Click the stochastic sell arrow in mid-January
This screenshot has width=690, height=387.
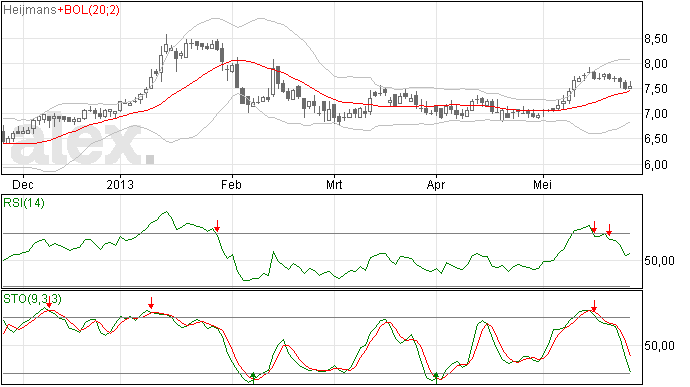(151, 303)
